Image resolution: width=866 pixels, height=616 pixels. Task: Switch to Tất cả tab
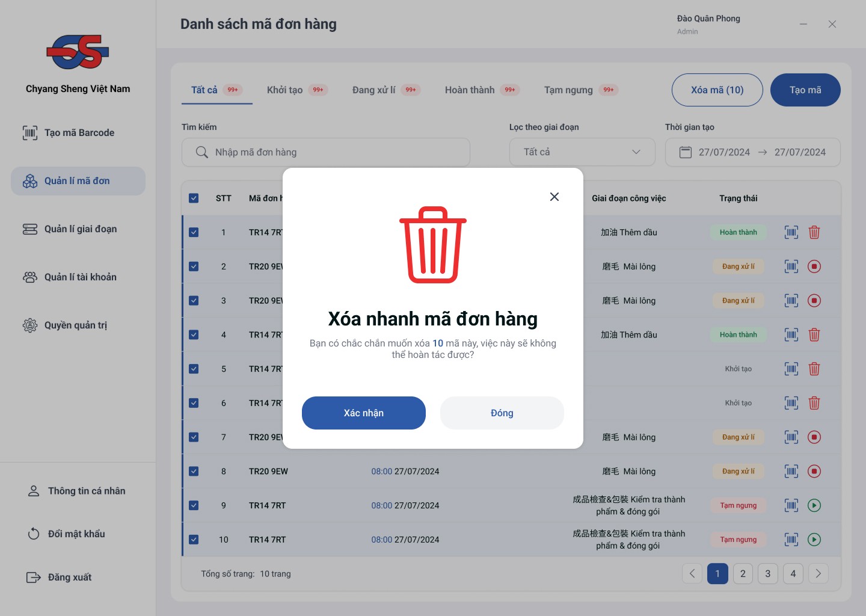point(216,90)
